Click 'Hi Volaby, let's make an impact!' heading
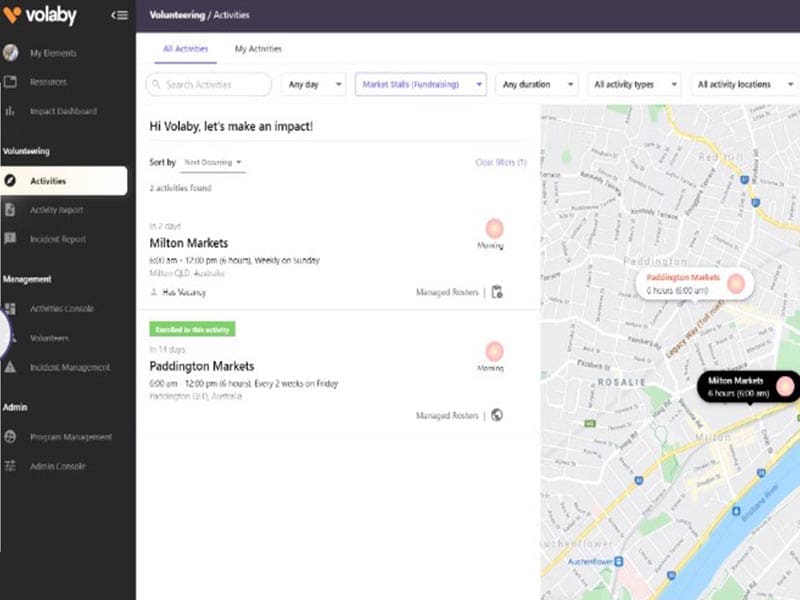This screenshot has height=600, width=800. pos(231,126)
